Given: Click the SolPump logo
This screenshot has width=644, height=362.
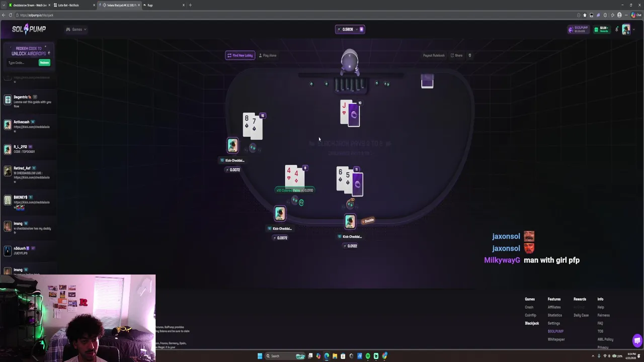Looking at the screenshot, I should click(29, 29).
